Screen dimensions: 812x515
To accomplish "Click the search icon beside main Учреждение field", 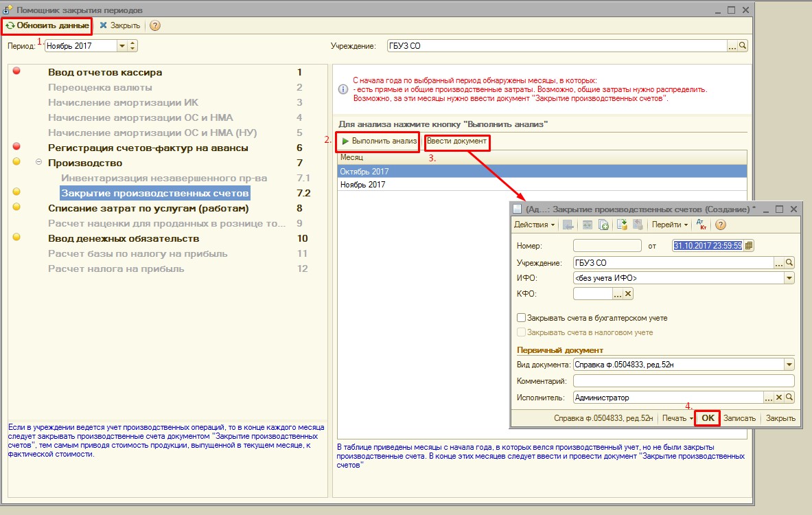I will 743,46.
